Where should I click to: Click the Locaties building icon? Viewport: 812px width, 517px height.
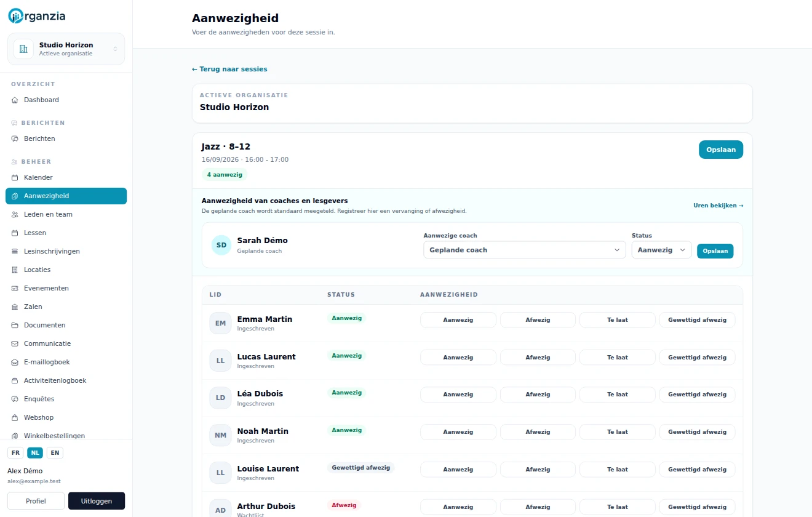[15, 270]
